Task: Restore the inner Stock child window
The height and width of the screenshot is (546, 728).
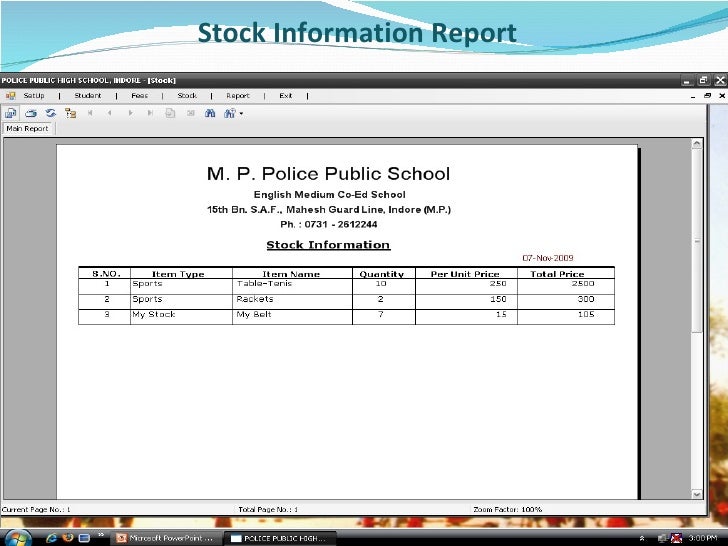Action: (707, 96)
